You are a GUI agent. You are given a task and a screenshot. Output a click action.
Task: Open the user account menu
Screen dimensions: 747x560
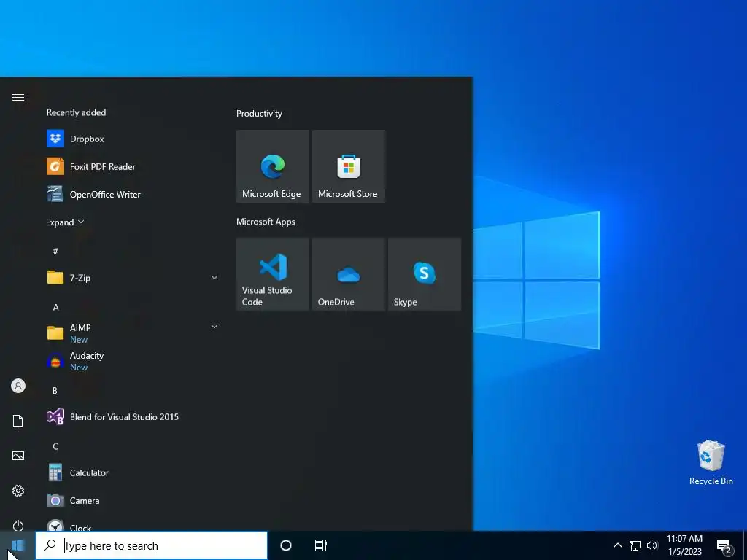tap(18, 386)
